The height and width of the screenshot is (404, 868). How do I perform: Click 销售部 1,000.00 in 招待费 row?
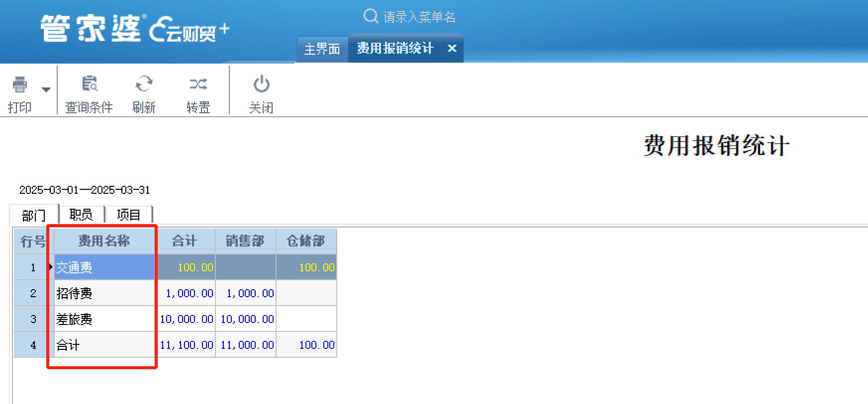click(x=246, y=293)
